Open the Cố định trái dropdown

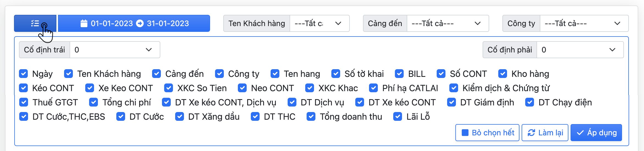pyautogui.click(x=115, y=50)
